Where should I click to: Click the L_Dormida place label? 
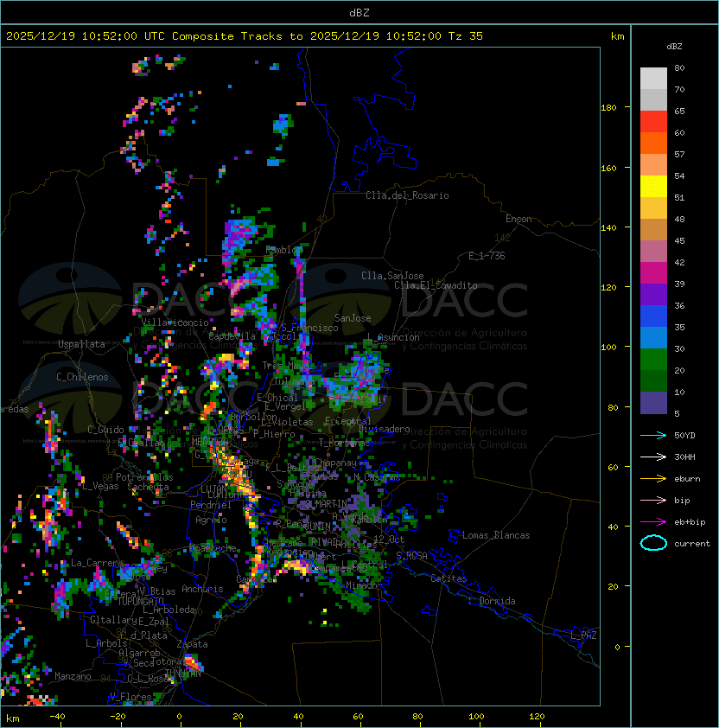click(492, 601)
